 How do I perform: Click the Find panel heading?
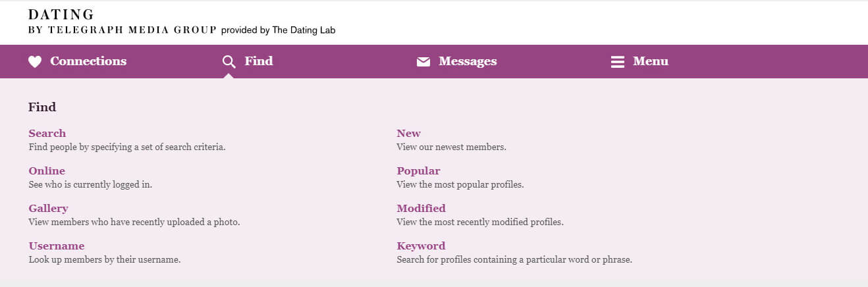[x=42, y=107]
